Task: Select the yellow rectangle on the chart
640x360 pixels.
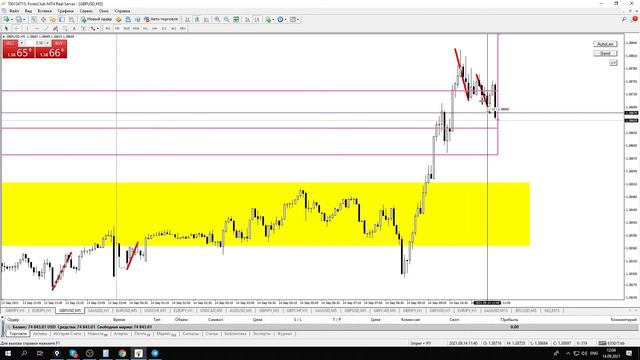Action: (x=265, y=214)
